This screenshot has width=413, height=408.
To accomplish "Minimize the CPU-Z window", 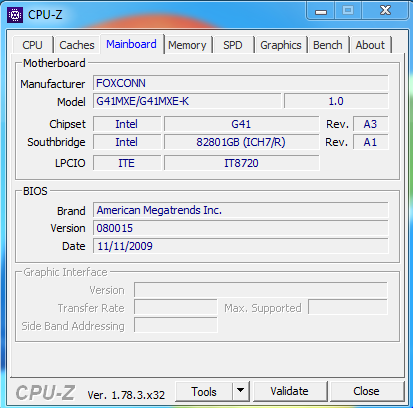I will (x=321, y=11).
